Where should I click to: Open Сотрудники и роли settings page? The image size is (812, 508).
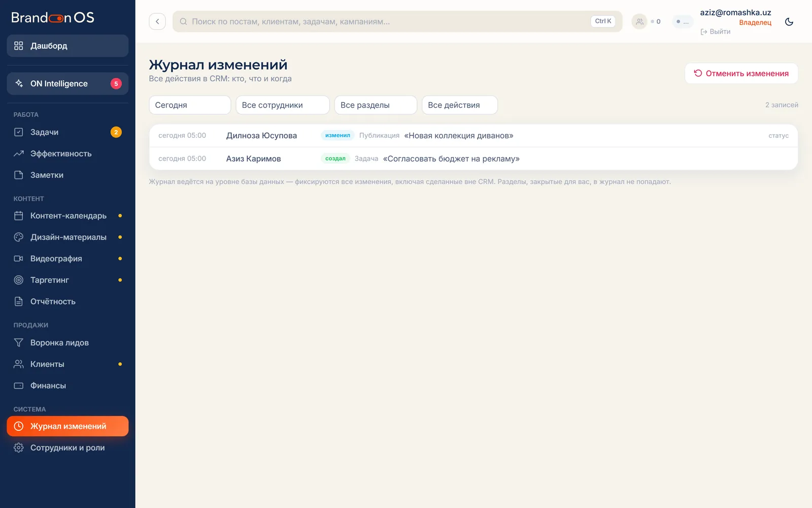pyautogui.click(x=67, y=448)
